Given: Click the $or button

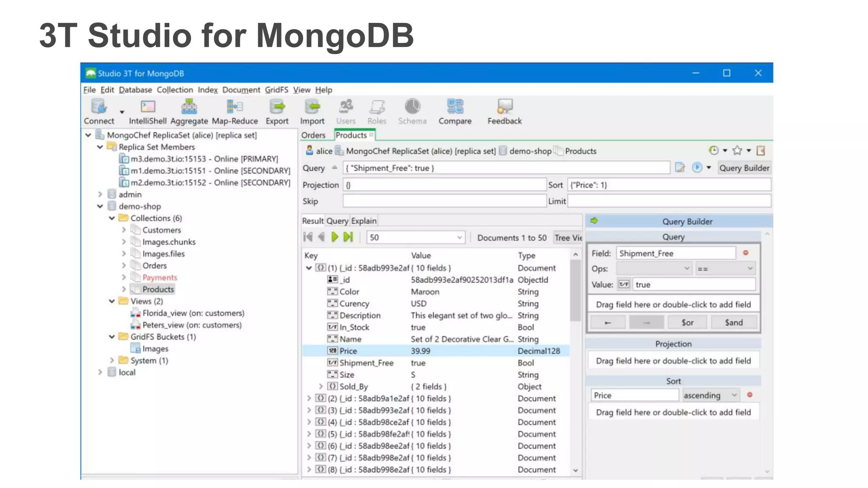Looking at the screenshot, I should pos(687,322).
